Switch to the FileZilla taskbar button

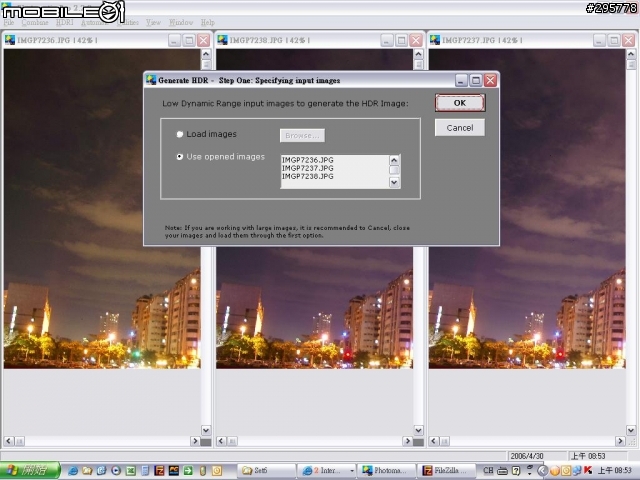pos(446,471)
